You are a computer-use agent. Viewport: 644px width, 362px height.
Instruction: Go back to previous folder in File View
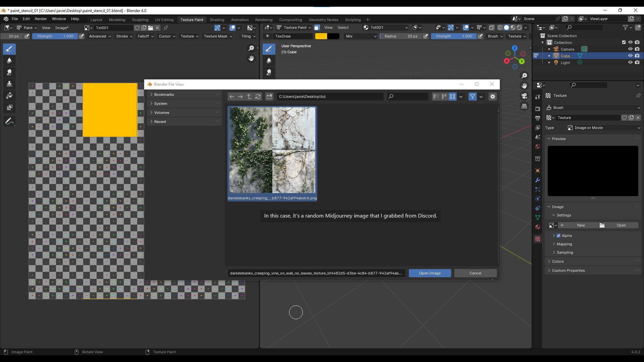click(232, 97)
